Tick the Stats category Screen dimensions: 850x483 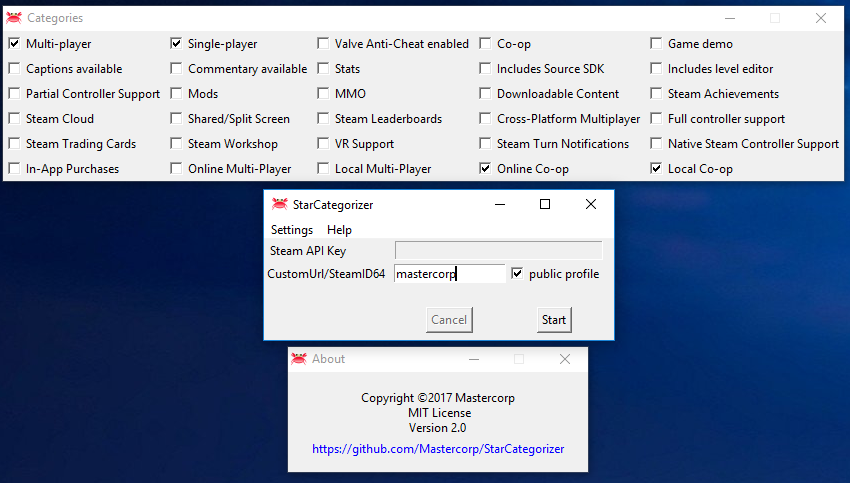pos(323,68)
